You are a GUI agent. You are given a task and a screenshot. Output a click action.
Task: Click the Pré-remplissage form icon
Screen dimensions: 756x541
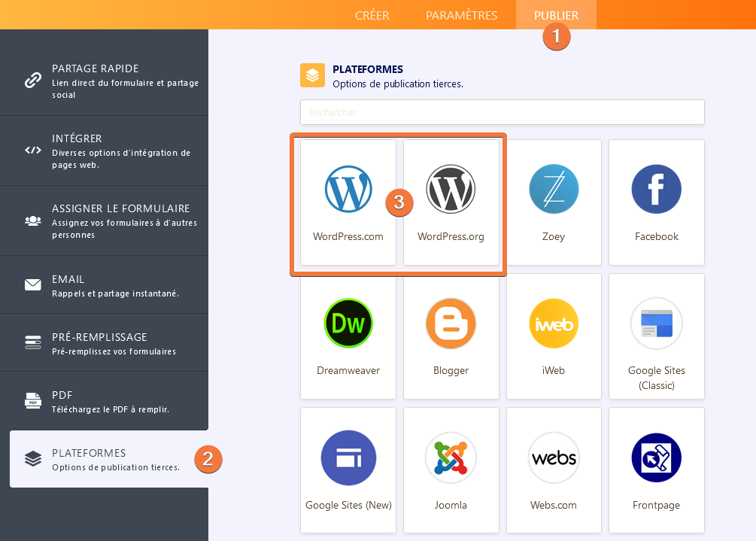coord(33,342)
